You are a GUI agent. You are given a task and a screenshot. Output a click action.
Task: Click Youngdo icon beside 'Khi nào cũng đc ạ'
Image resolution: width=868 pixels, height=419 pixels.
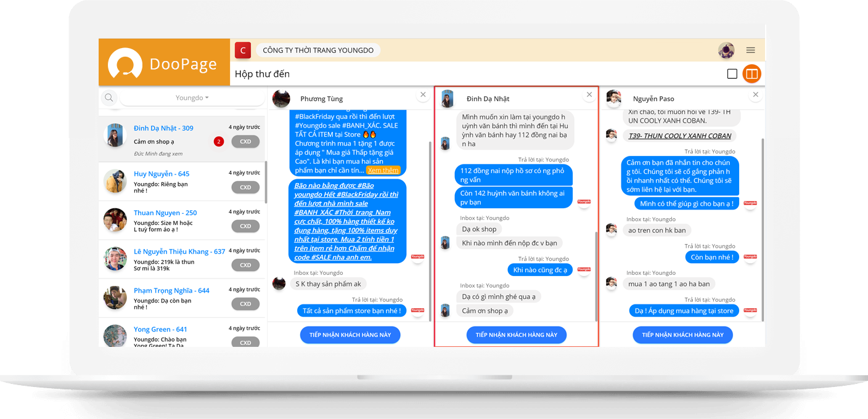click(x=584, y=269)
